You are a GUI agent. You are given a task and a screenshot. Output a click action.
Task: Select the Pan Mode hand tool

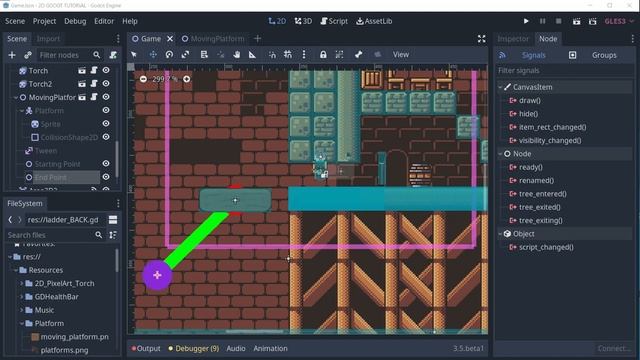pyautogui.click(x=237, y=55)
